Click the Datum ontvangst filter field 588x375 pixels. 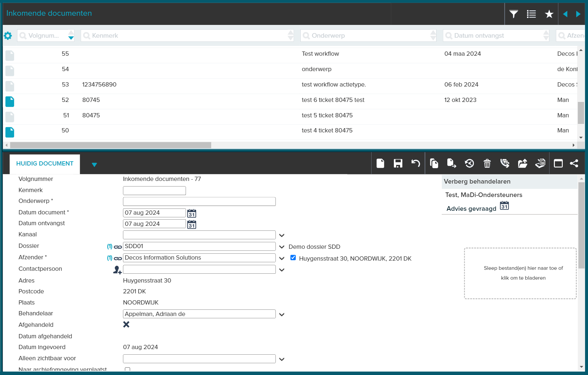click(x=496, y=35)
